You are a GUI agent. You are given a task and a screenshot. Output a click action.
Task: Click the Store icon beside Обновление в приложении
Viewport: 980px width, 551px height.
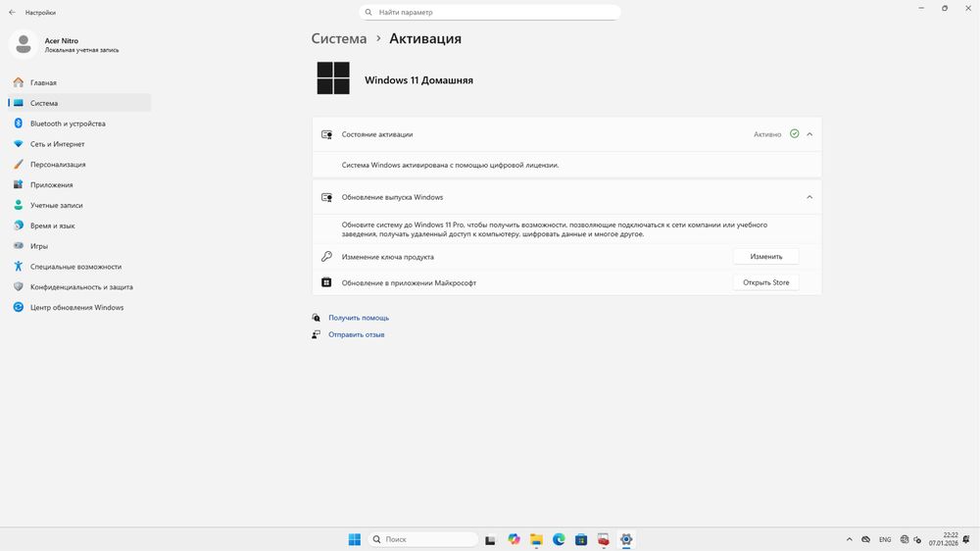[326, 282]
